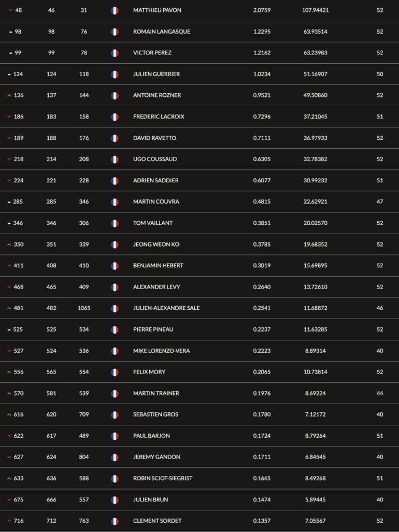Click the flag icon next to Alexander Levy
This screenshot has height=532, width=399.
[x=115, y=287]
